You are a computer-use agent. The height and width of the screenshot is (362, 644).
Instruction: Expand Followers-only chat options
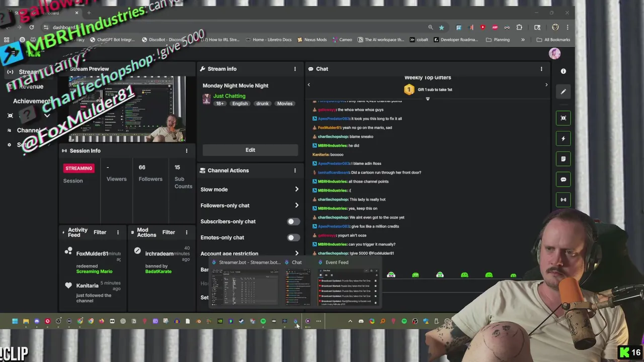click(x=296, y=206)
